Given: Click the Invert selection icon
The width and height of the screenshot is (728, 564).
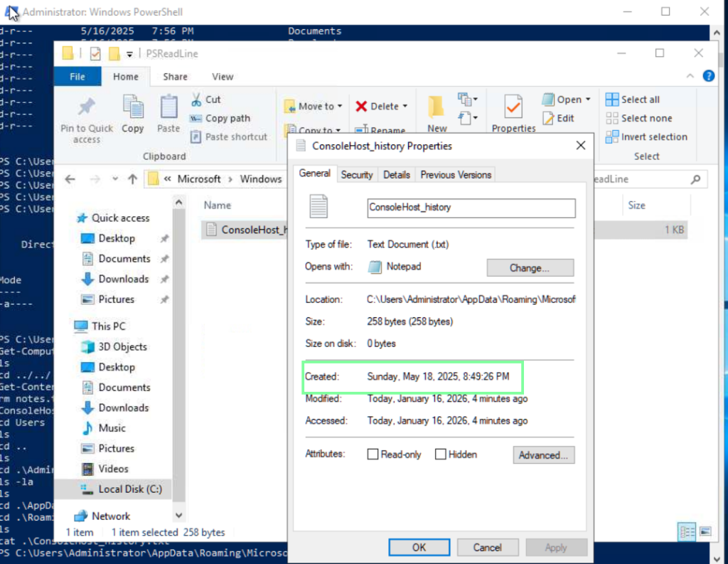Looking at the screenshot, I should click(x=612, y=137).
